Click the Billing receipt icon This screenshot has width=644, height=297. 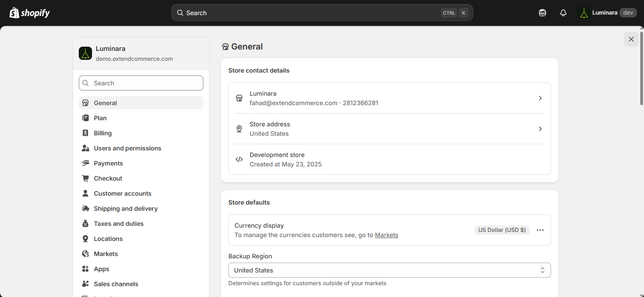click(x=85, y=133)
